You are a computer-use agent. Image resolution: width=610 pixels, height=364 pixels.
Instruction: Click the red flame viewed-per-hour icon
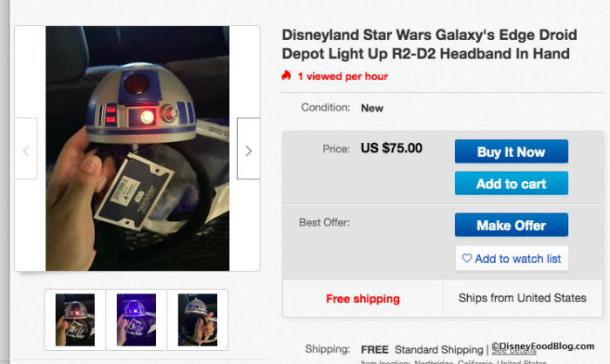coord(286,76)
